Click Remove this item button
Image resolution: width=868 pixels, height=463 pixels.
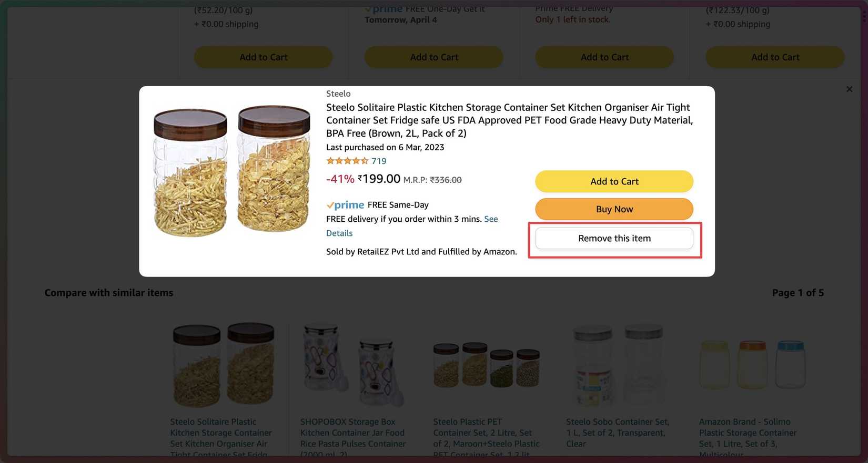(614, 239)
